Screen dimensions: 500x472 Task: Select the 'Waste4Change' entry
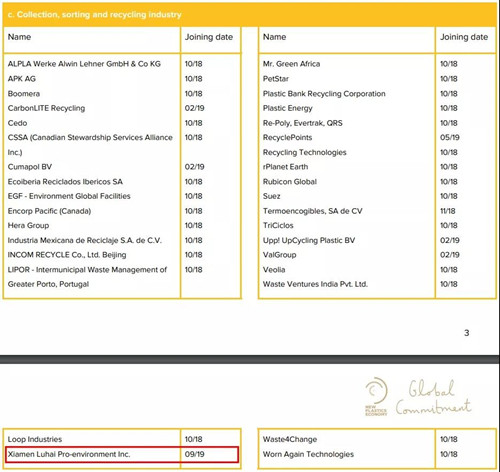click(290, 439)
